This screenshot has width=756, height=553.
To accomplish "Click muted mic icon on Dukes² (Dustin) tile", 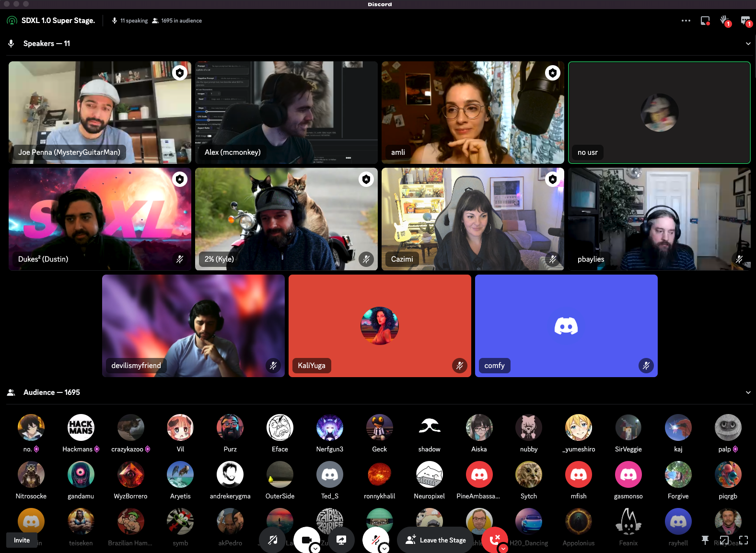I will pyautogui.click(x=180, y=259).
